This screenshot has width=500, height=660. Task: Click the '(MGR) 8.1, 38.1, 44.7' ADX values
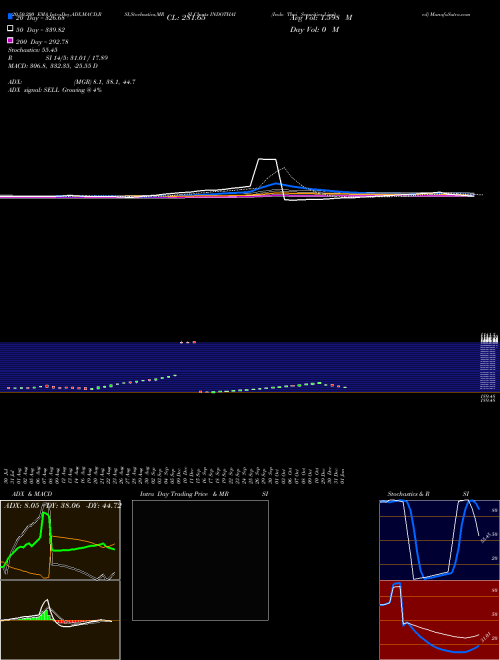coord(104,82)
